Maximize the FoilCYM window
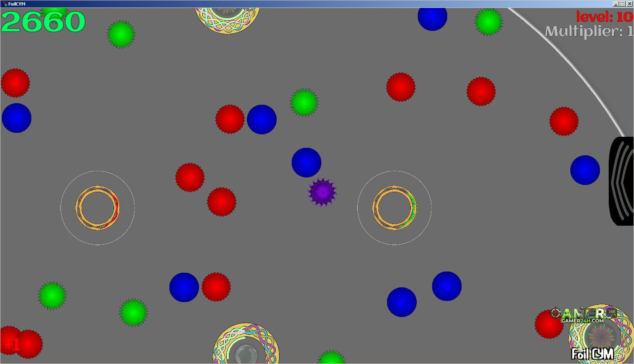Image resolution: width=634 pixels, height=364 pixels. click(623, 4)
